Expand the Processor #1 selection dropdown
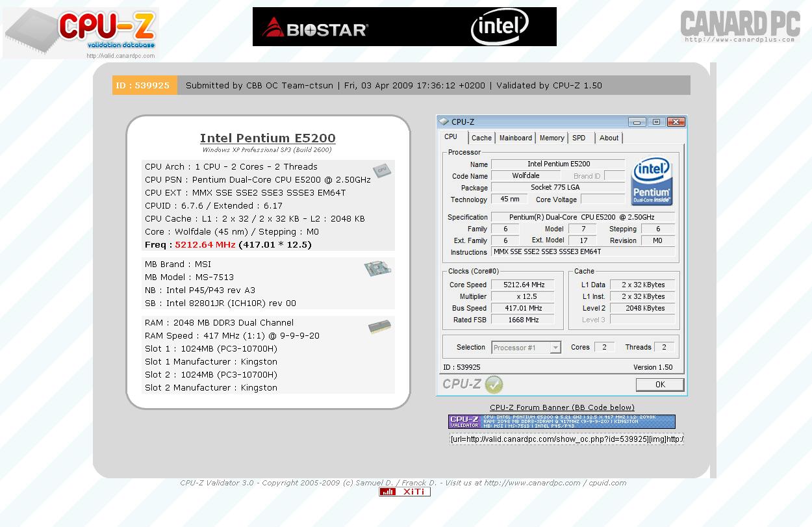Screen dimensions: 812x527 point(555,348)
